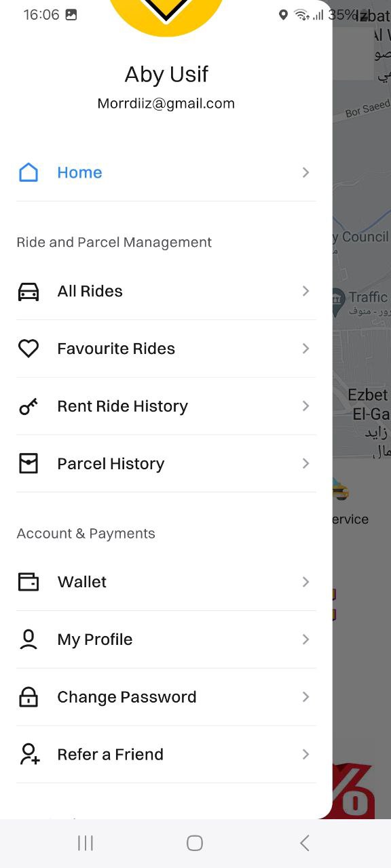Tap the Aby Usif profile name
This screenshot has height=868, width=391.
tap(166, 75)
